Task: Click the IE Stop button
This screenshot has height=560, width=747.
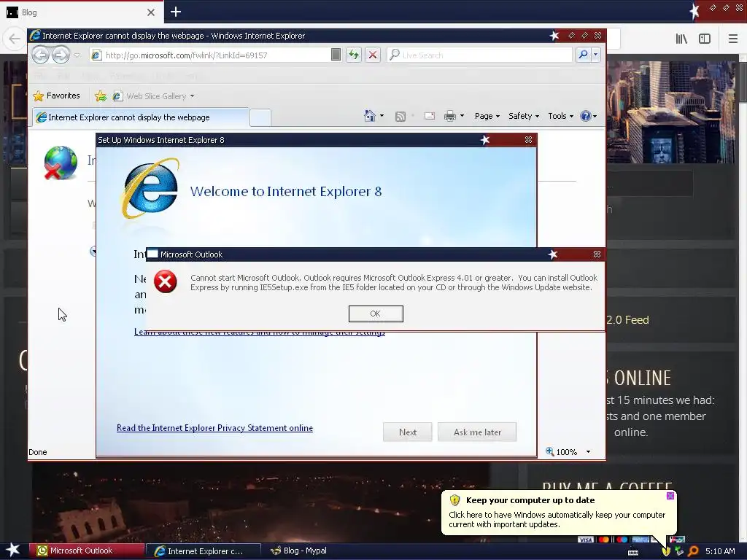Action: 373,55
